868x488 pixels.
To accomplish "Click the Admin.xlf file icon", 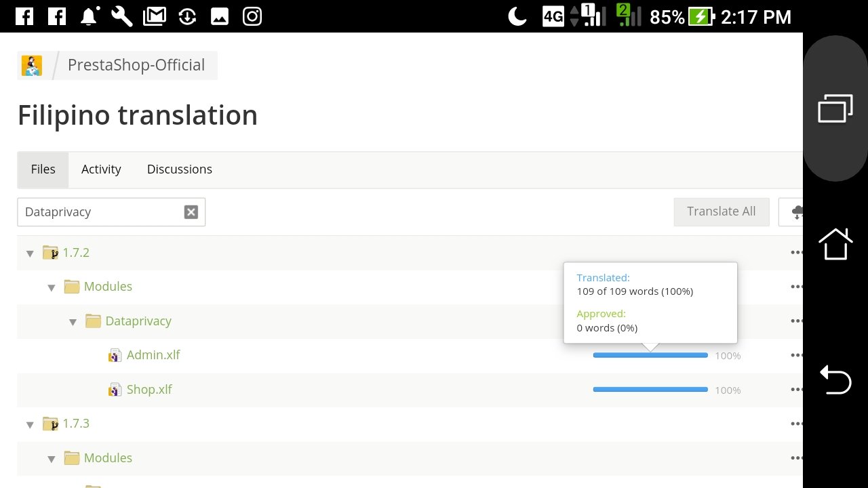I will [115, 355].
